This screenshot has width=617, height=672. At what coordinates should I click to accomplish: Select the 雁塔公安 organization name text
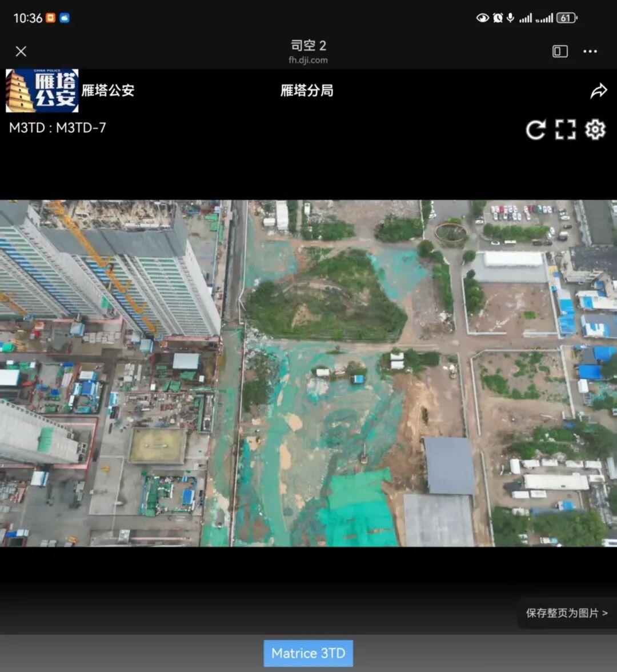107,90
